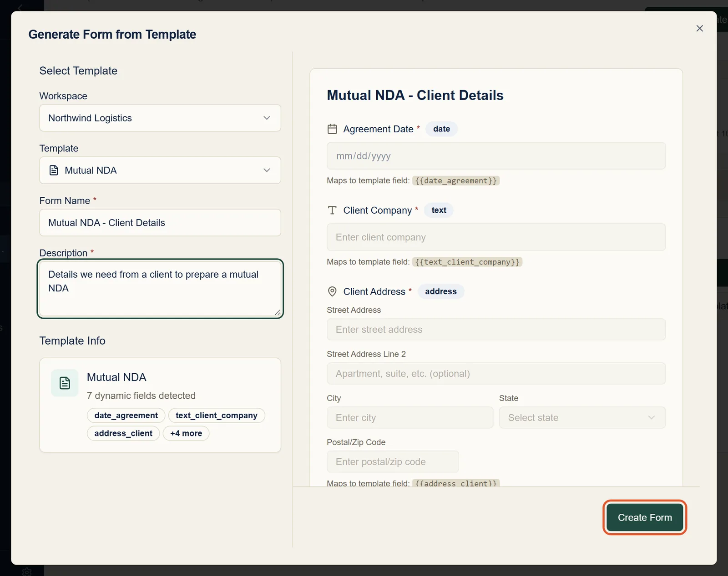
Task: Click the text T icon beside Client Company
Action: (332, 210)
